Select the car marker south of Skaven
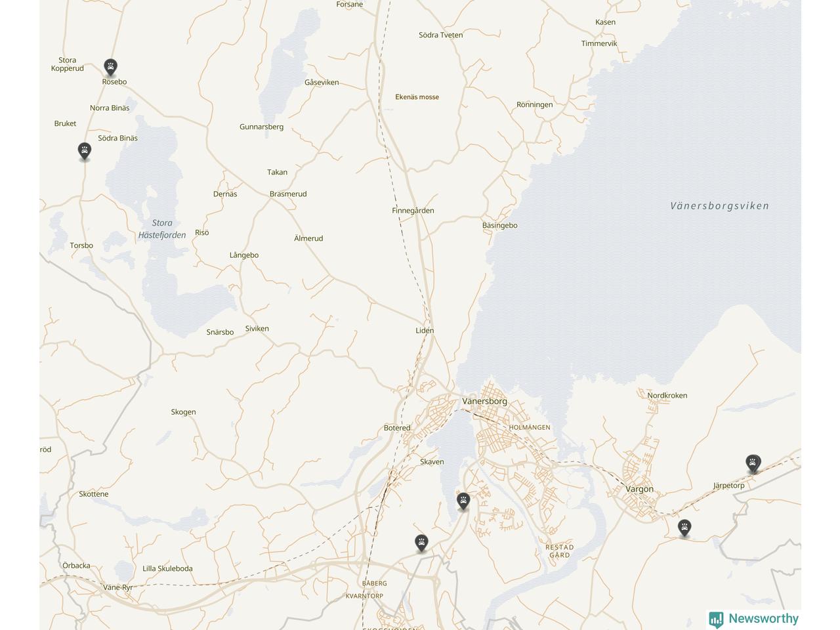The height and width of the screenshot is (630, 840). (463, 501)
